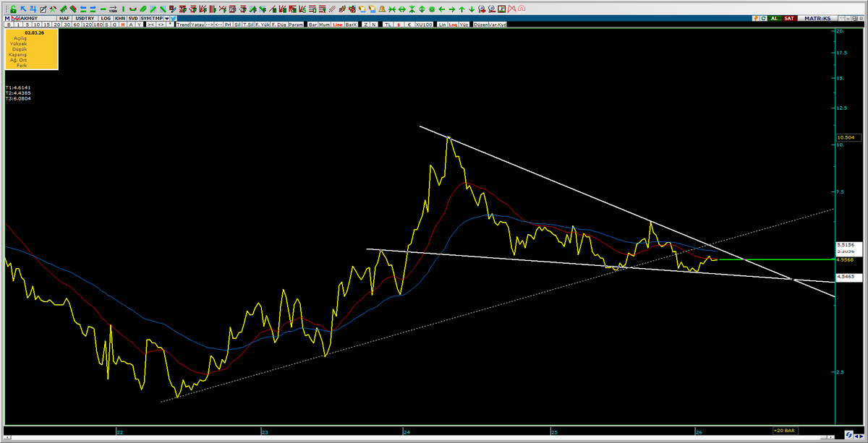Toggle the TL currency button
This screenshot has height=443, width=868.
click(387, 25)
